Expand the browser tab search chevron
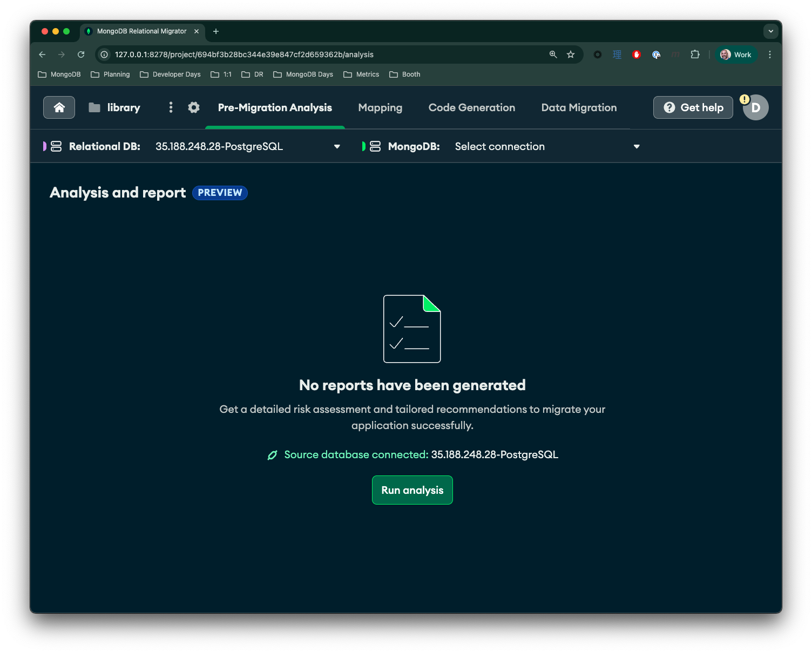The image size is (812, 653). [x=770, y=31]
